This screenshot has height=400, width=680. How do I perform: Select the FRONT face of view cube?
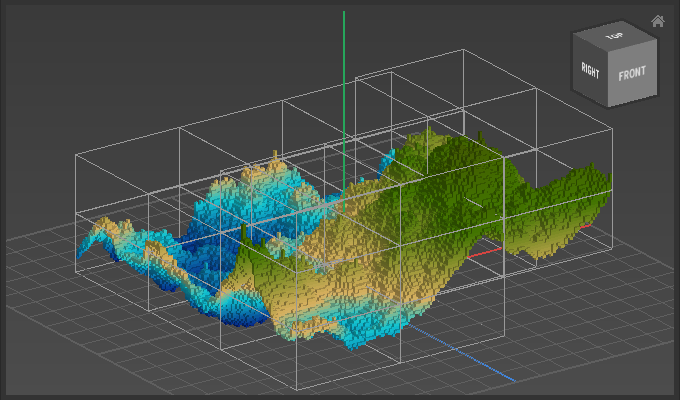pyautogui.click(x=632, y=75)
